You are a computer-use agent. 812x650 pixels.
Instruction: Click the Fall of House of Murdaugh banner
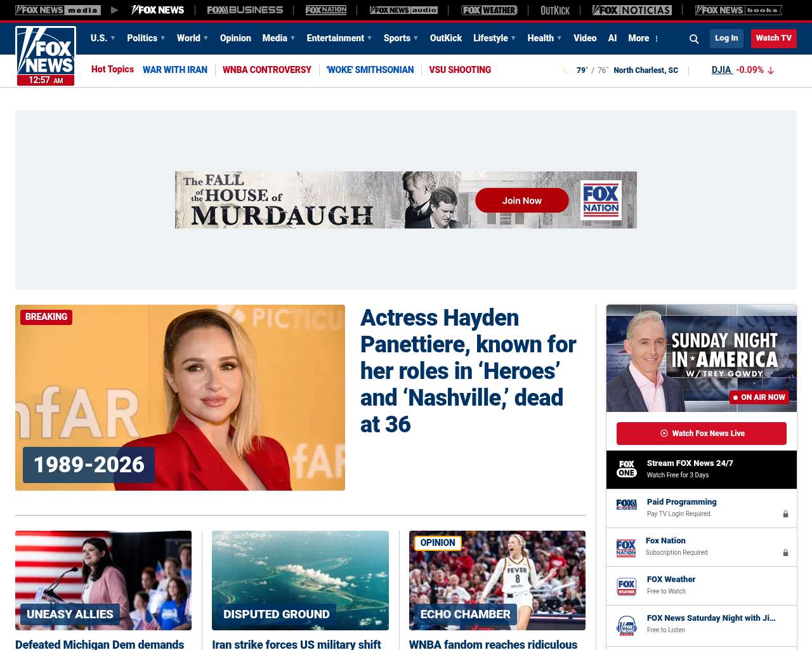[x=406, y=200]
